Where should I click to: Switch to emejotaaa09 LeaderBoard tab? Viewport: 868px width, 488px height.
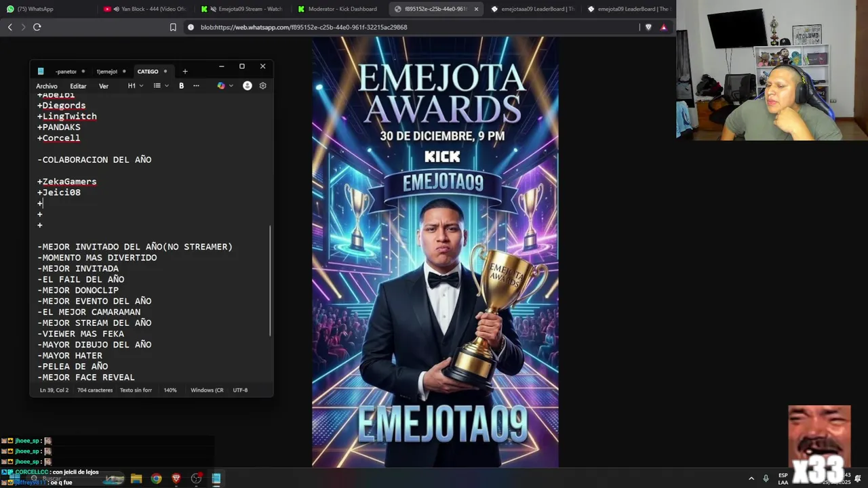(534, 9)
